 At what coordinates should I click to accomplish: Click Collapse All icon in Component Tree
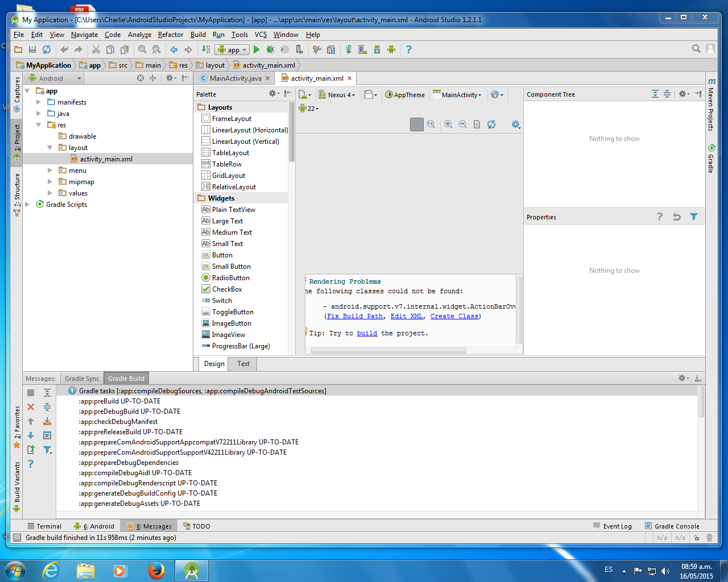tap(667, 94)
